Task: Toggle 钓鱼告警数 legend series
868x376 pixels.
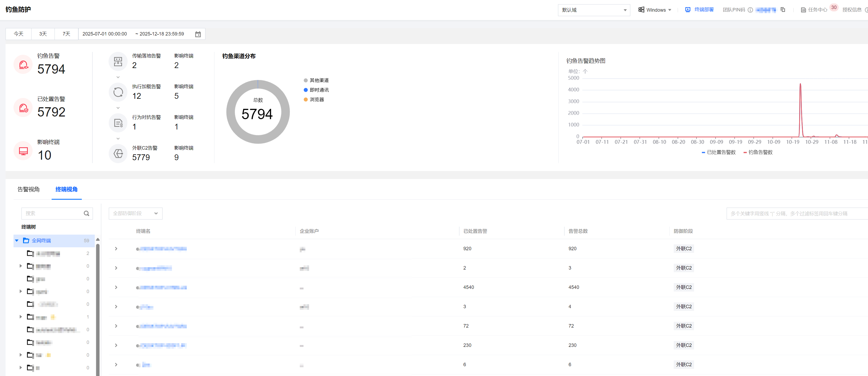Action: (758, 152)
